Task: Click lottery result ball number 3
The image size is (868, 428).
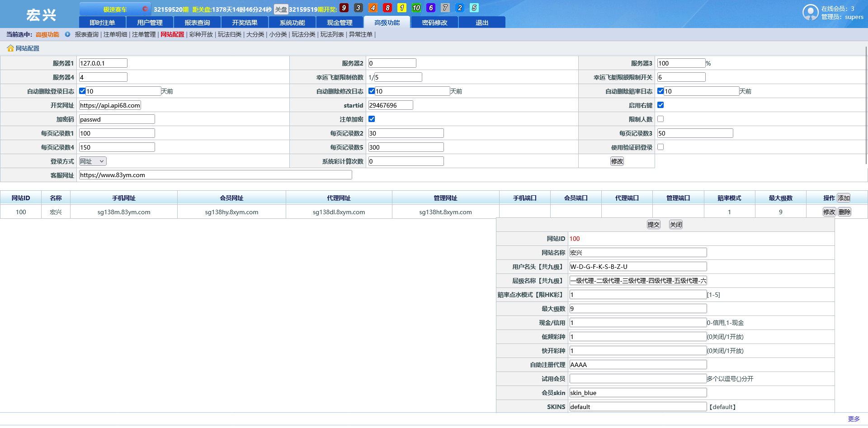Action: pyautogui.click(x=359, y=8)
